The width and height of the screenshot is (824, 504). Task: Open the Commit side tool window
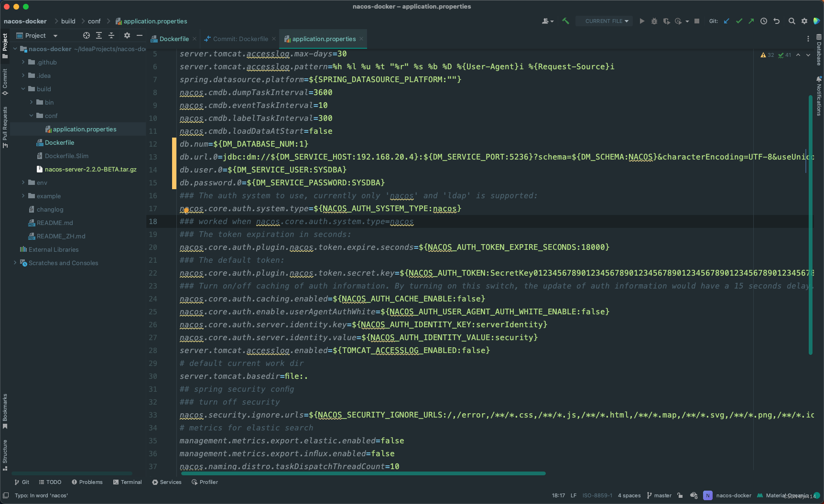[5, 81]
